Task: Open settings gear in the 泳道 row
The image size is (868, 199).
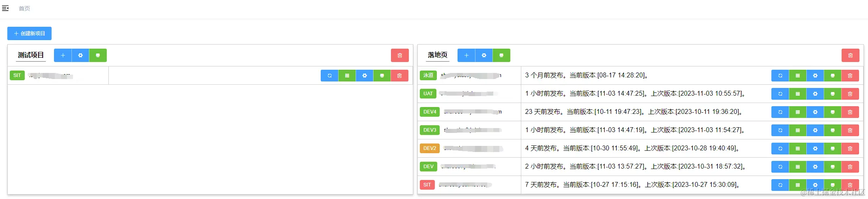Action: click(815, 76)
